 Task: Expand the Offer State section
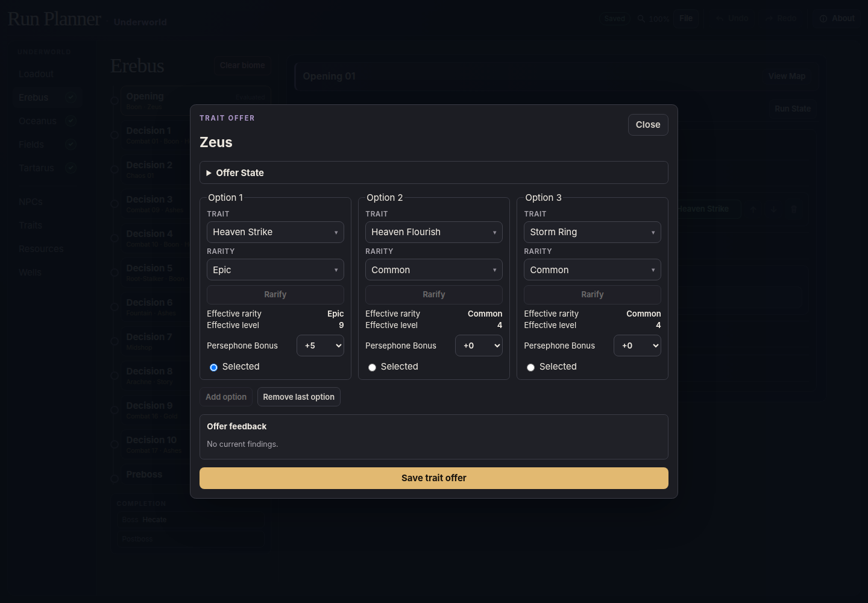click(434, 172)
